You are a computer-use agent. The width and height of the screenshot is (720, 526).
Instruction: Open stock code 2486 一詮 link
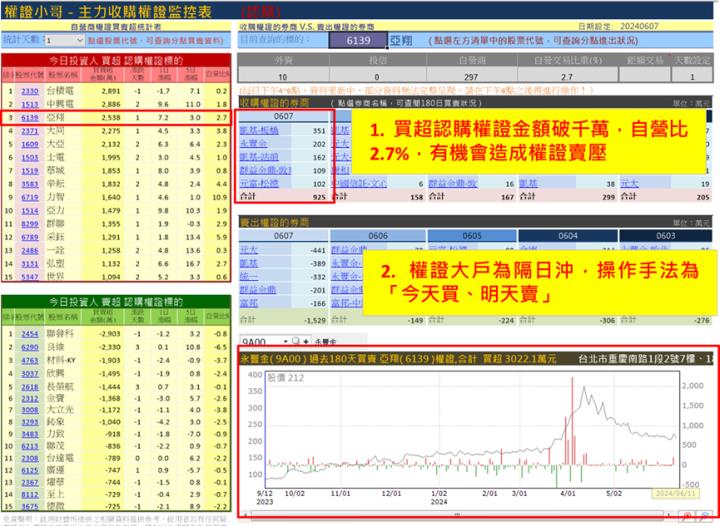point(30,251)
